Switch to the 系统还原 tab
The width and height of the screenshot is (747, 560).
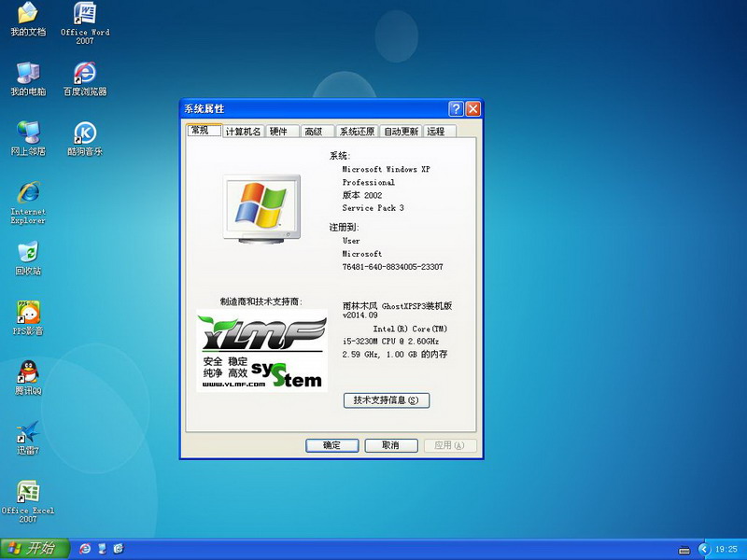[x=358, y=132]
